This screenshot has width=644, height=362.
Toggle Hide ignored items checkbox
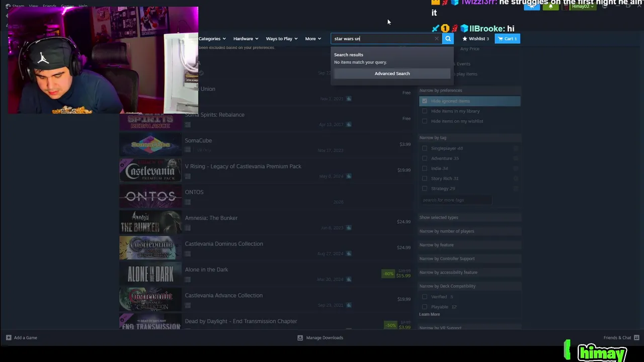(x=425, y=101)
